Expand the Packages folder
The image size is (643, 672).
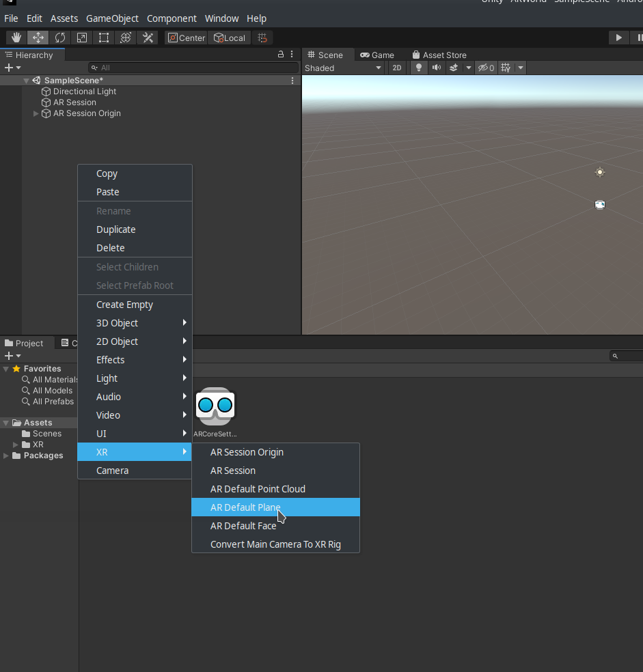(x=6, y=456)
